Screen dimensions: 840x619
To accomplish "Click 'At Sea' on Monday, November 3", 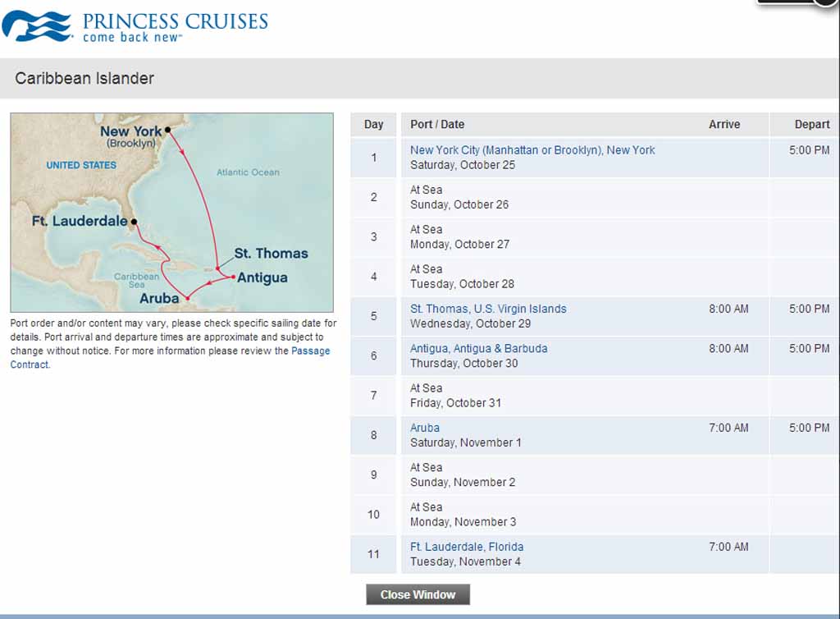I will (426, 507).
